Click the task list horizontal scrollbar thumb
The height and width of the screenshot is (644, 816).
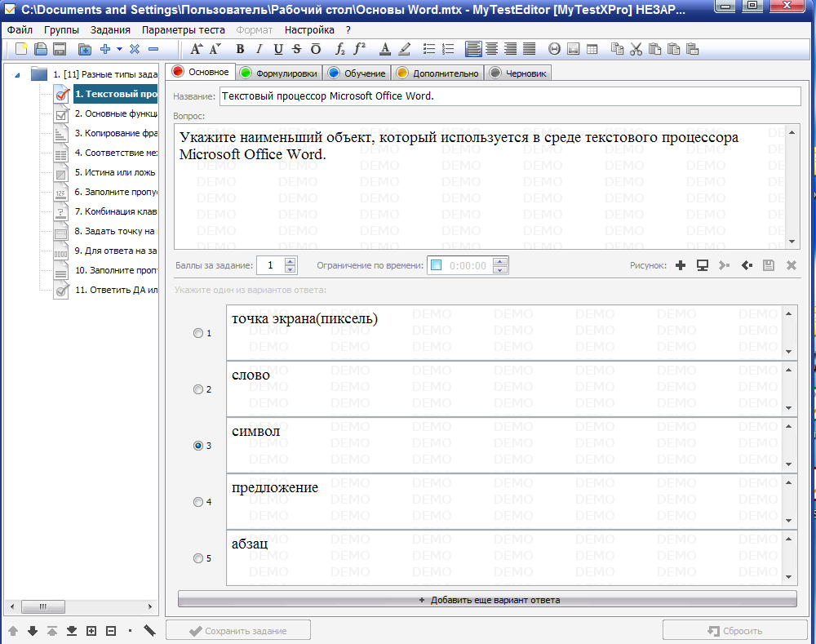click(x=42, y=606)
